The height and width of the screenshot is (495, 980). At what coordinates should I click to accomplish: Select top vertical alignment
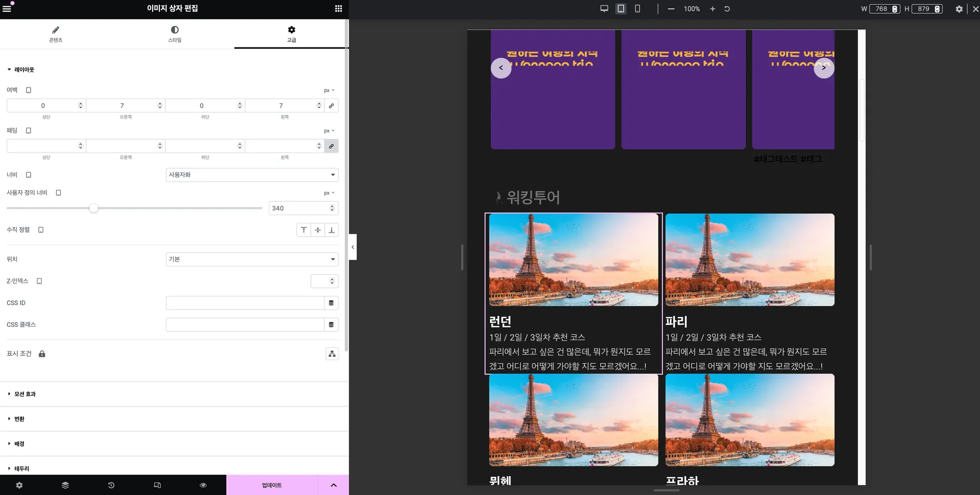(x=304, y=230)
